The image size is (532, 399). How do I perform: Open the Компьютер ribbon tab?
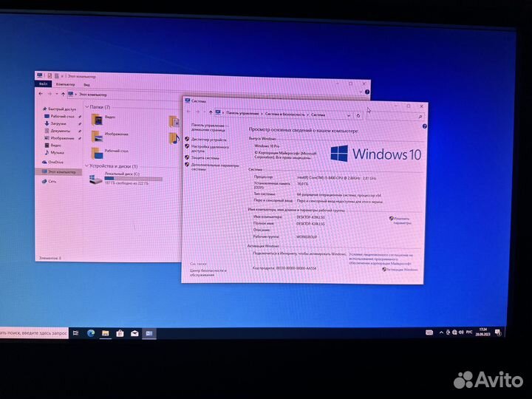[x=66, y=84]
